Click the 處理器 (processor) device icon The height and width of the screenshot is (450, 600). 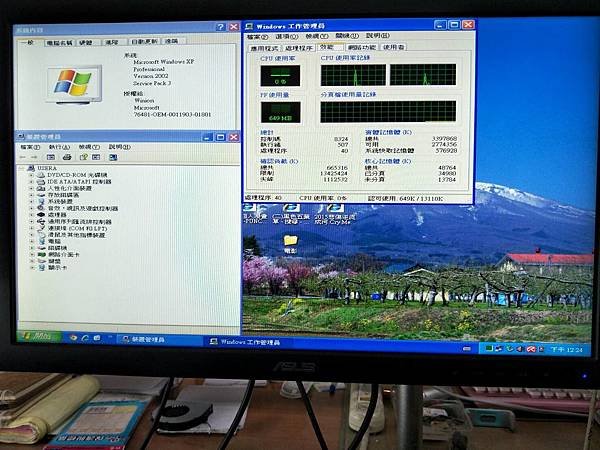point(41,215)
